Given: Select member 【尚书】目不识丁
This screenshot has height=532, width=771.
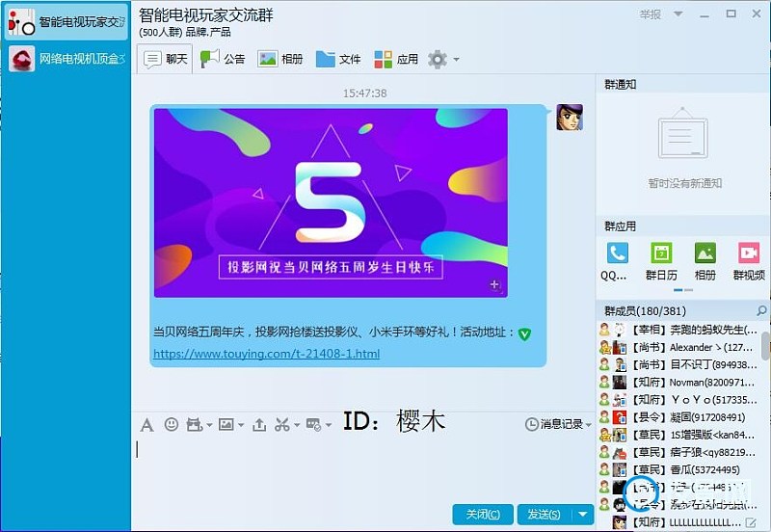Looking at the screenshot, I should click(679, 364).
